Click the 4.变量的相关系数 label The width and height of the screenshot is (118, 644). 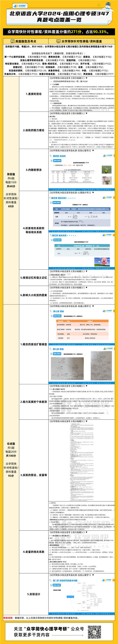click(34, 552)
